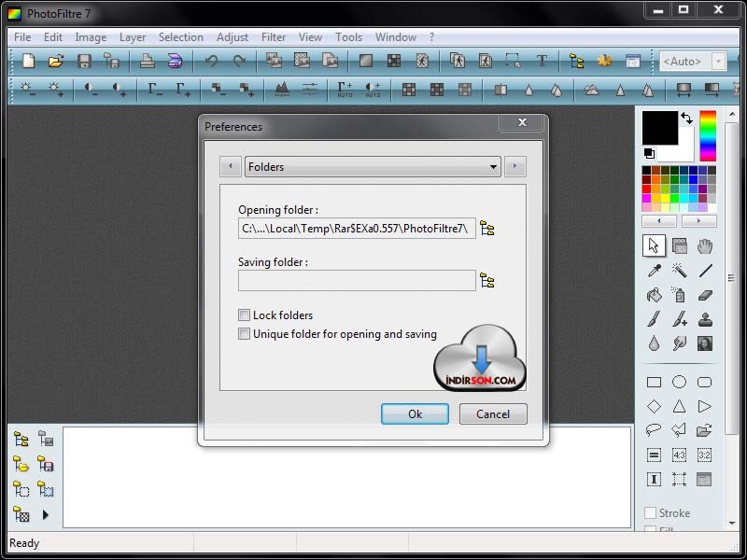Open the Folders category dropdown
Screen dimensions: 747x560
[373, 167]
